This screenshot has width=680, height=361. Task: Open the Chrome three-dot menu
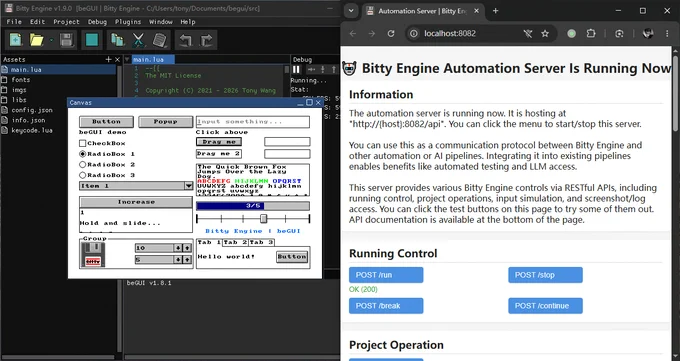tap(667, 33)
